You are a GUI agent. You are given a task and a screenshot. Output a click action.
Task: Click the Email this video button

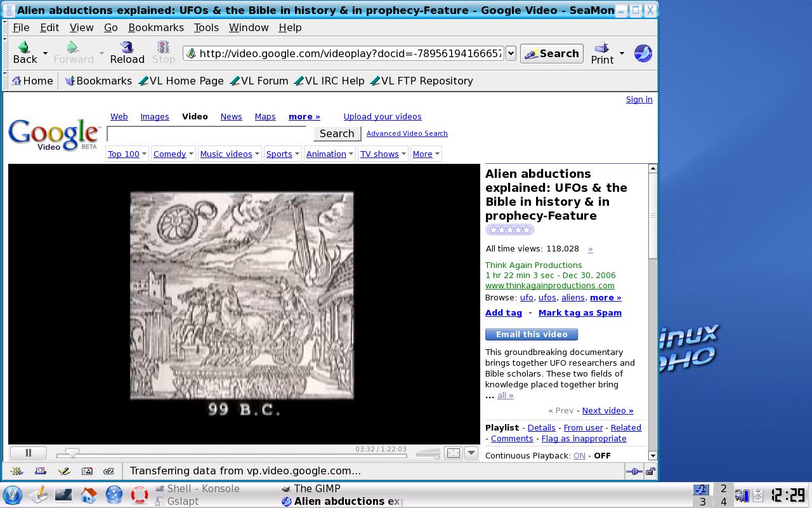click(532, 334)
